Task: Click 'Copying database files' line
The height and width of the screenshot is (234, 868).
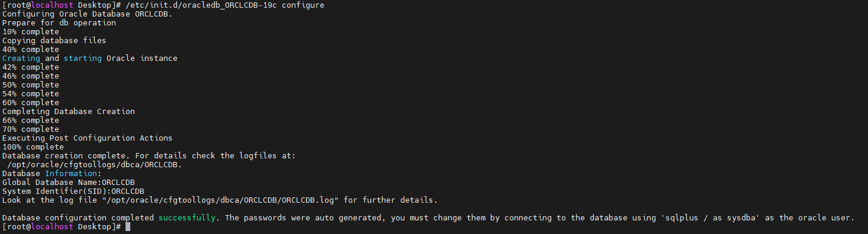Action: (54, 41)
